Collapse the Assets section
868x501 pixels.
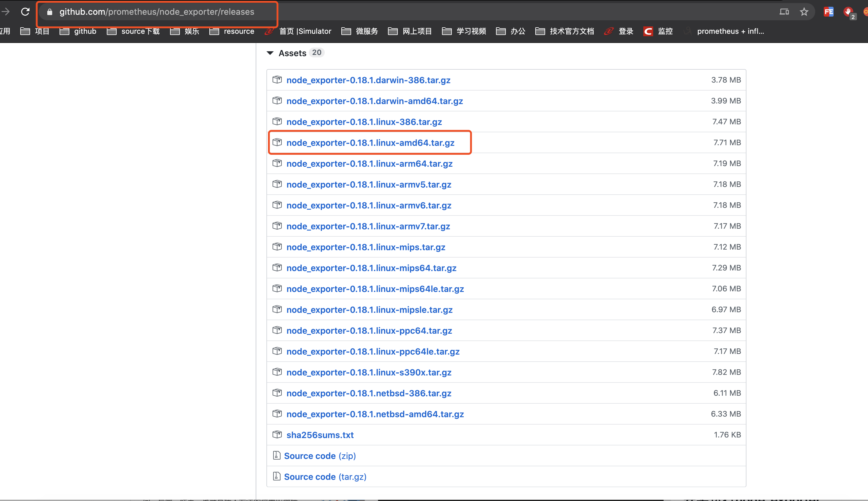(x=270, y=53)
